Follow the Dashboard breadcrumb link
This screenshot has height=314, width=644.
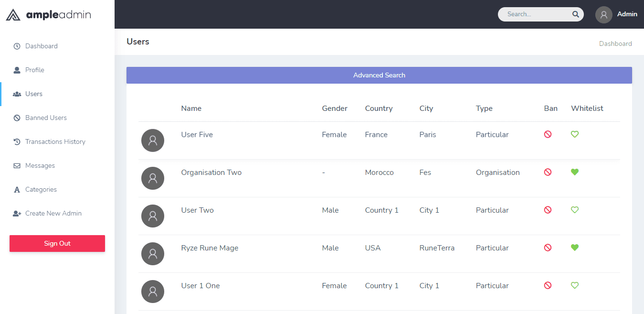(x=615, y=43)
